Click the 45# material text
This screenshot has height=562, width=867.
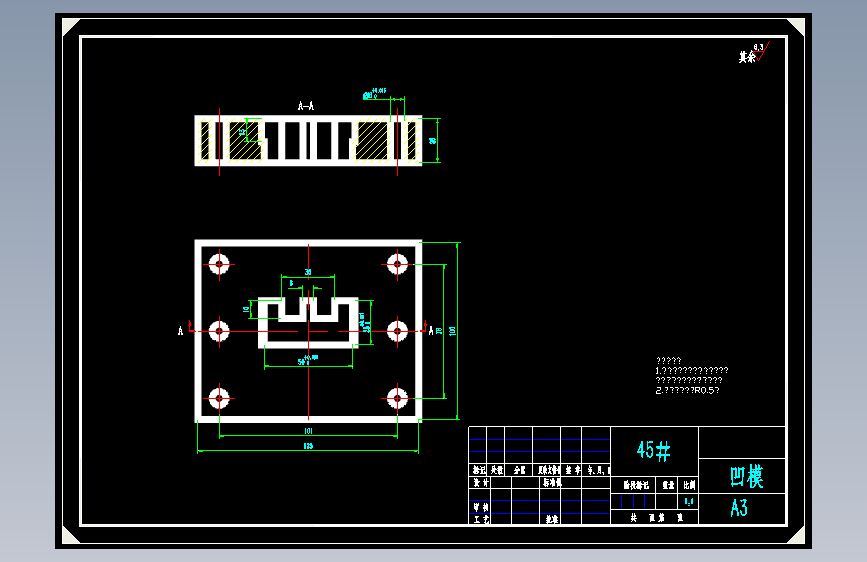point(654,451)
